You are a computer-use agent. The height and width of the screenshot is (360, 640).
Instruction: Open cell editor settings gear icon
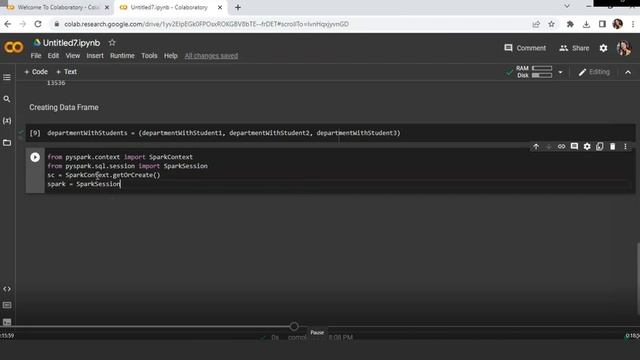coord(587,147)
